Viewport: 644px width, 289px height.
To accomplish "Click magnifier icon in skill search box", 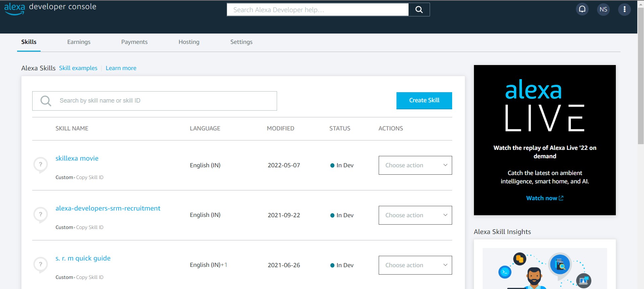I will (x=46, y=101).
